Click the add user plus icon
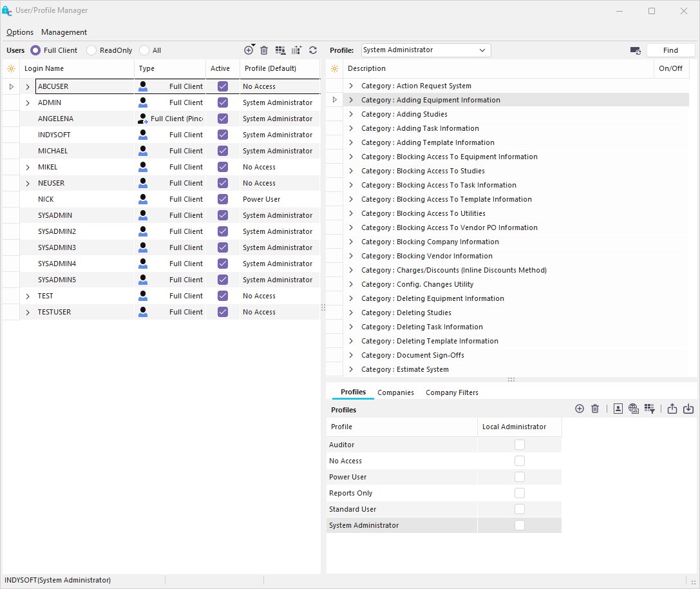The height and width of the screenshot is (589, 700). point(249,50)
